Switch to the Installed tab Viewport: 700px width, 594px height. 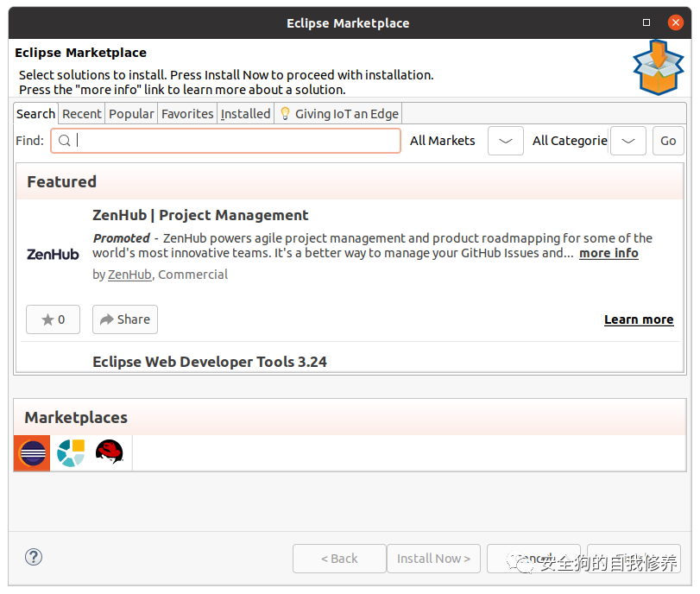(x=245, y=114)
